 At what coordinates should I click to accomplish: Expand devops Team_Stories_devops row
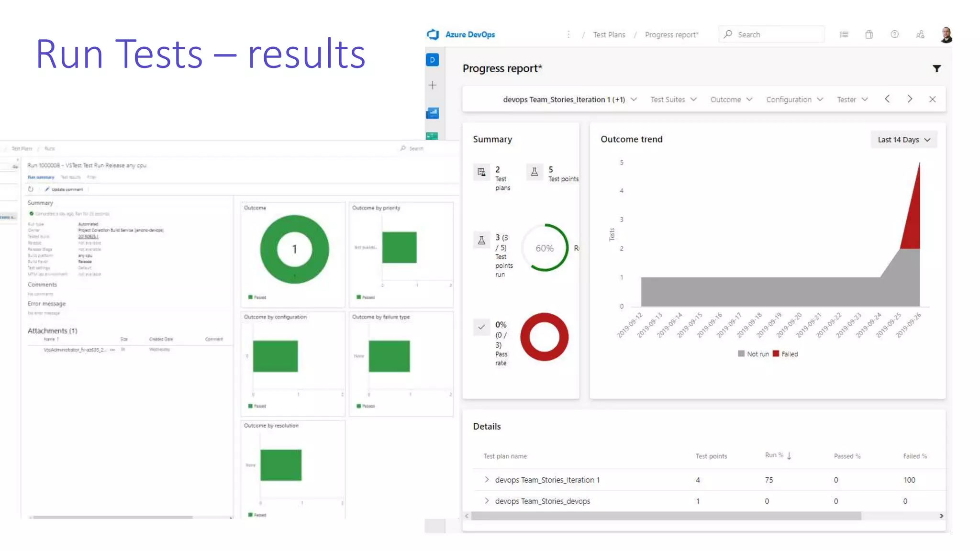click(487, 501)
